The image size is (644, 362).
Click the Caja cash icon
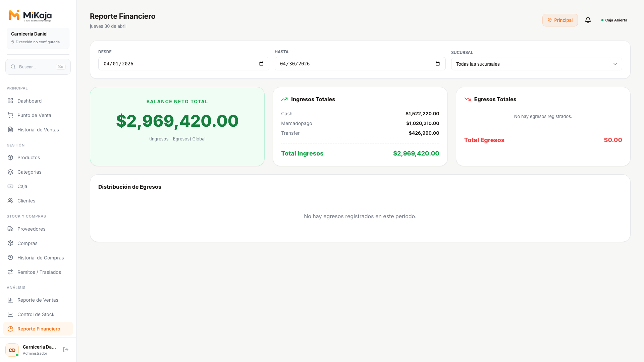pyautogui.click(x=10, y=186)
